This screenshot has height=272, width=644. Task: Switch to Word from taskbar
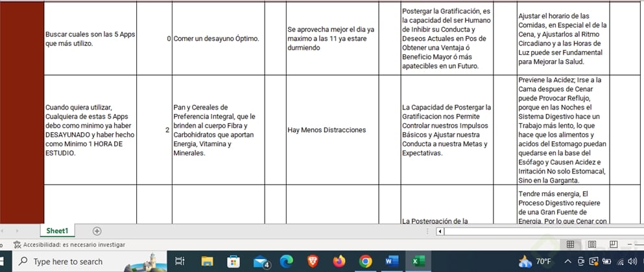pos(392,262)
